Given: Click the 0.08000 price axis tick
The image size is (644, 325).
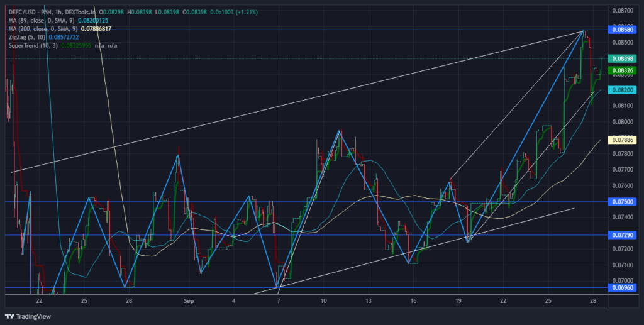Looking at the screenshot, I should (622, 122).
